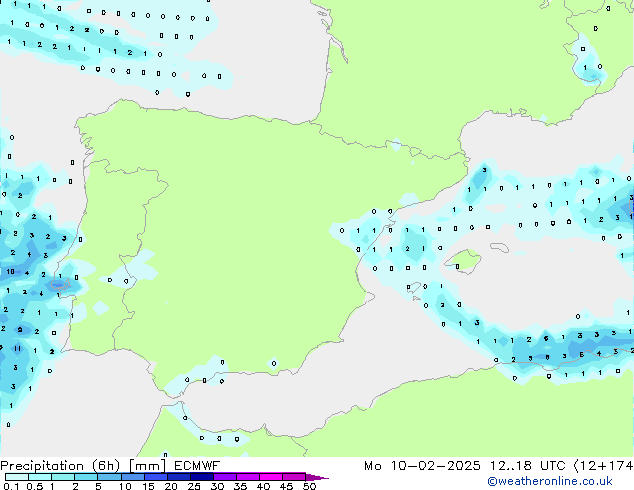The height and width of the screenshot is (490, 634).
Task: Click the '45' legend scale label
Action: point(286,486)
